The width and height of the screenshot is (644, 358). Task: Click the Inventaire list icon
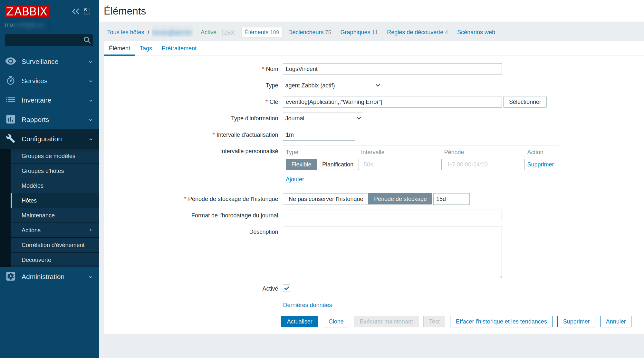(11, 100)
